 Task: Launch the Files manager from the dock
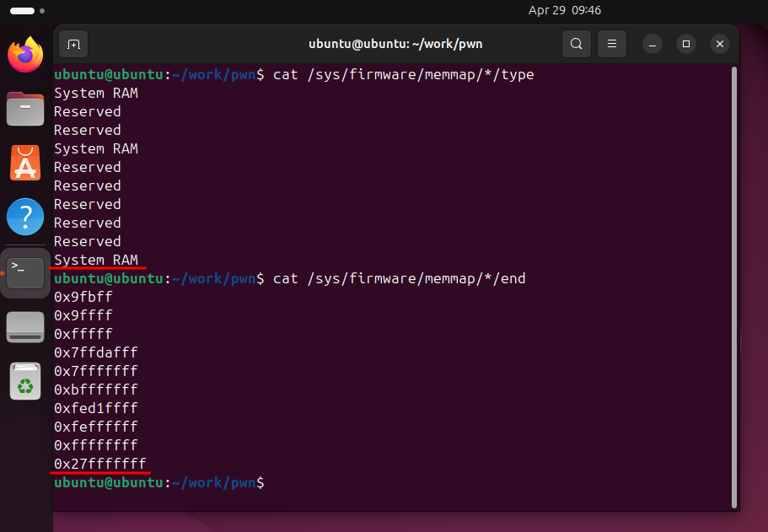(x=25, y=109)
